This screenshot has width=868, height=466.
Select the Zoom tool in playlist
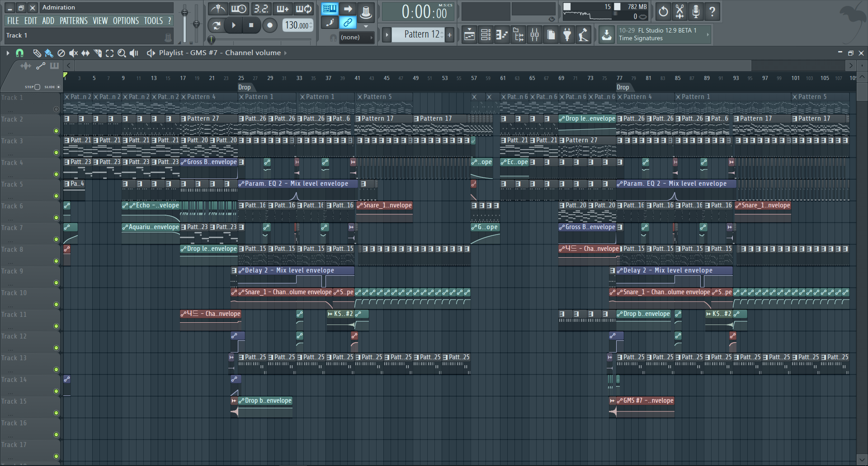(x=122, y=53)
